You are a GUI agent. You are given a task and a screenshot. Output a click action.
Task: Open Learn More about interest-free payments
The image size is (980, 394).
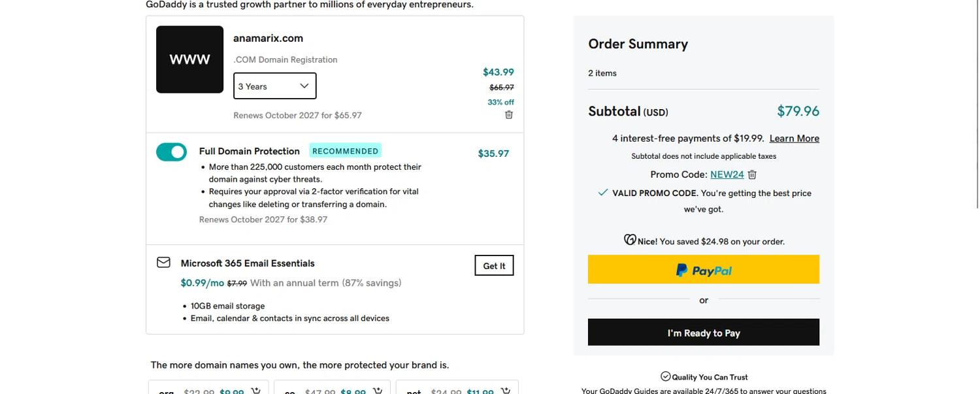tap(794, 139)
